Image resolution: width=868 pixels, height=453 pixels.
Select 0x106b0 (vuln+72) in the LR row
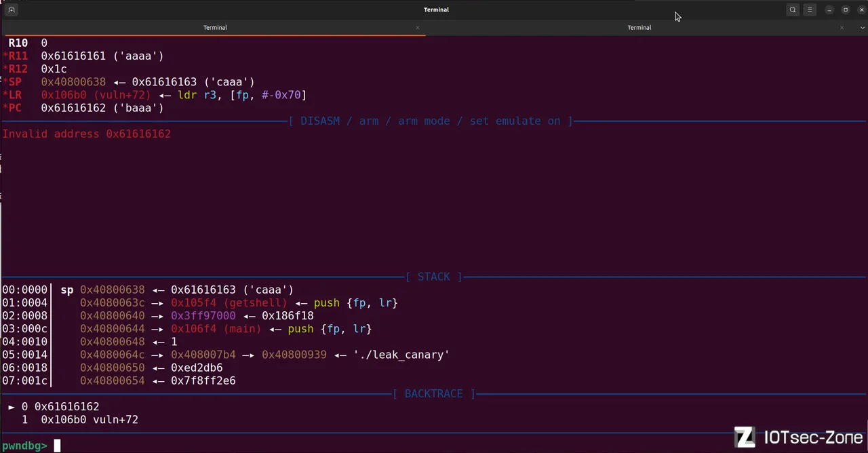(x=96, y=95)
